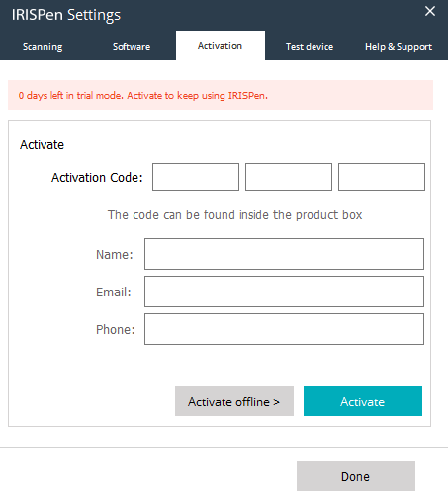
Task: Click the 'Phone:' label
Action: 116,330
